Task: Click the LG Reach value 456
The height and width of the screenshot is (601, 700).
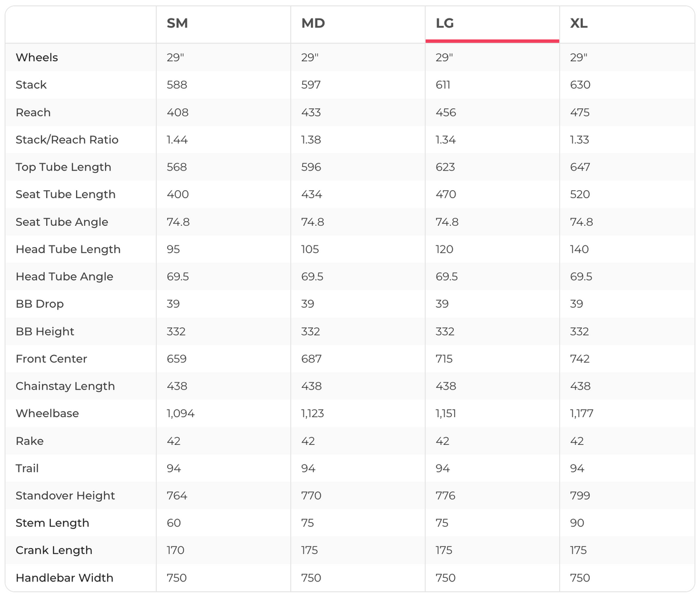Action: [x=446, y=112]
